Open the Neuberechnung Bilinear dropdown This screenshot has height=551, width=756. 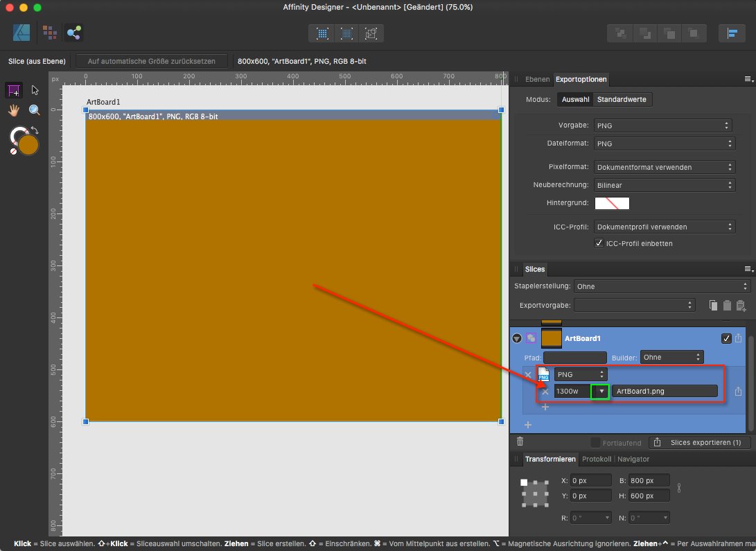click(664, 185)
